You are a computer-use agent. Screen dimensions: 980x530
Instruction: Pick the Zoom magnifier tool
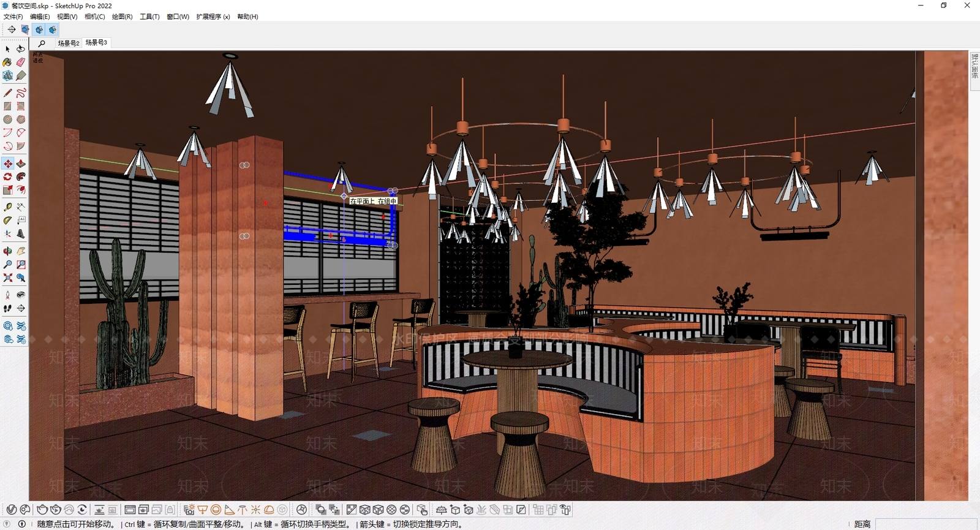[x=7, y=265]
